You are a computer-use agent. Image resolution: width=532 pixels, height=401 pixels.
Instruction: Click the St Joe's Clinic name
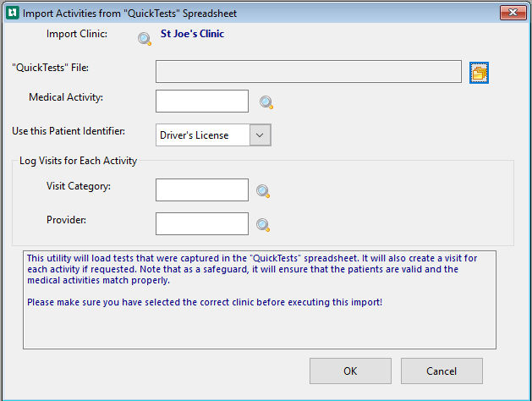click(192, 34)
